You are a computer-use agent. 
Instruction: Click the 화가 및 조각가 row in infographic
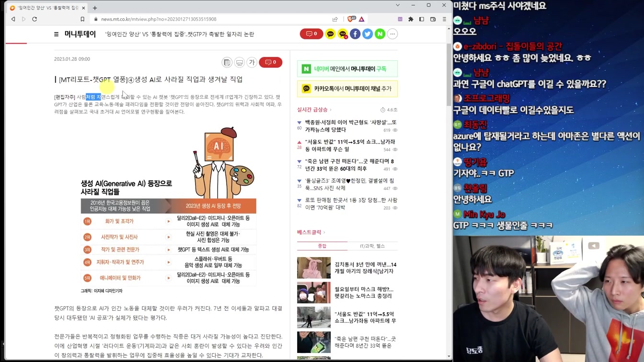pos(169,221)
